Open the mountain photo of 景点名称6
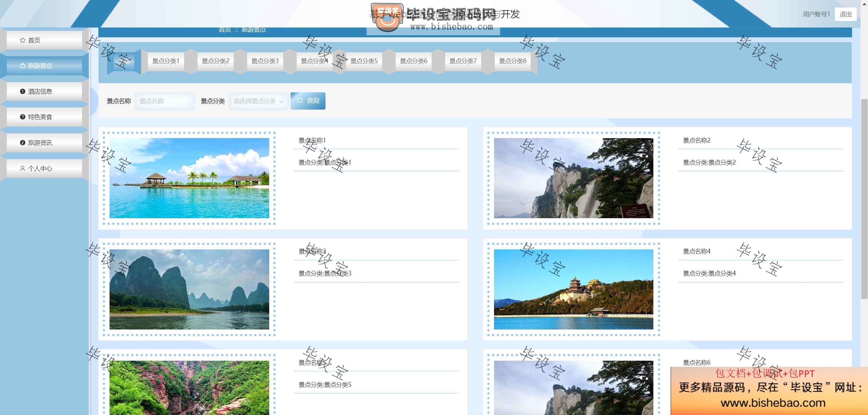The height and width of the screenshot is (415, 868). point(573,388)
